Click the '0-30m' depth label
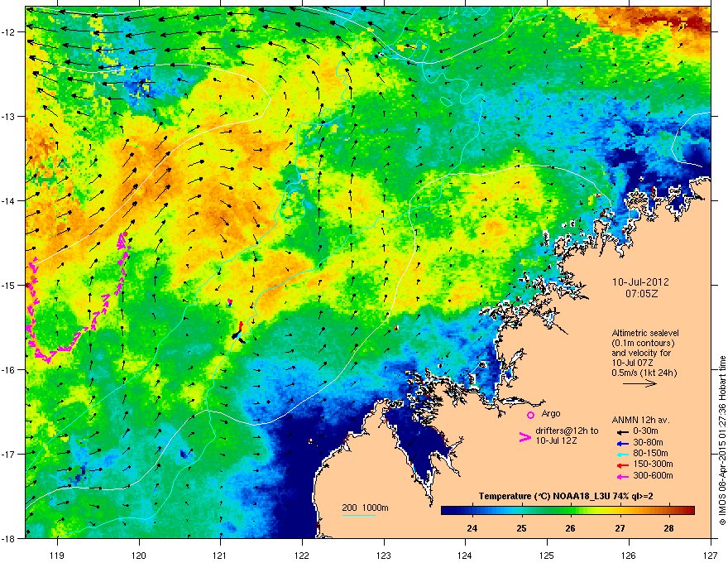 click(x=646, y=431)
